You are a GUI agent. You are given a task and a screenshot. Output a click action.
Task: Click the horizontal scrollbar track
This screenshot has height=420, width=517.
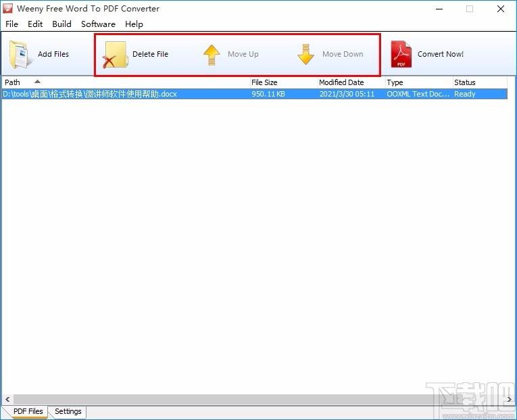click(x=258, y=399)
